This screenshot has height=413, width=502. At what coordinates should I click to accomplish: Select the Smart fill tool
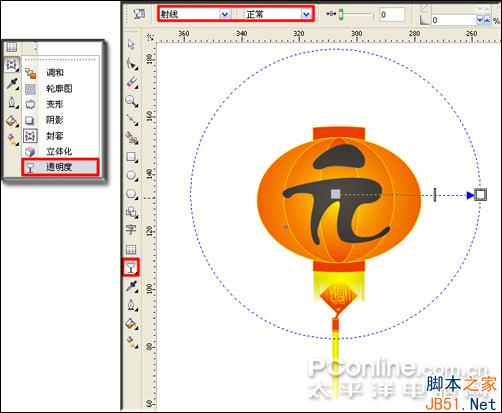click(132, 138)
